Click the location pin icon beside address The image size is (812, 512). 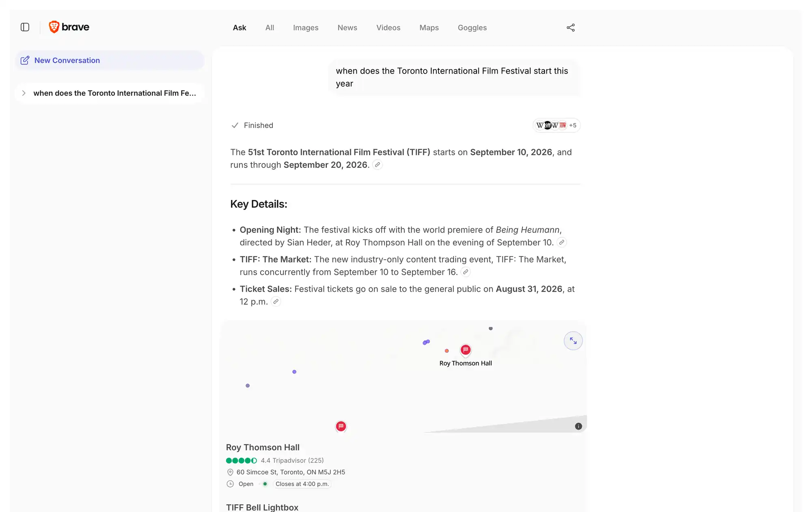[x=230, y=472]
